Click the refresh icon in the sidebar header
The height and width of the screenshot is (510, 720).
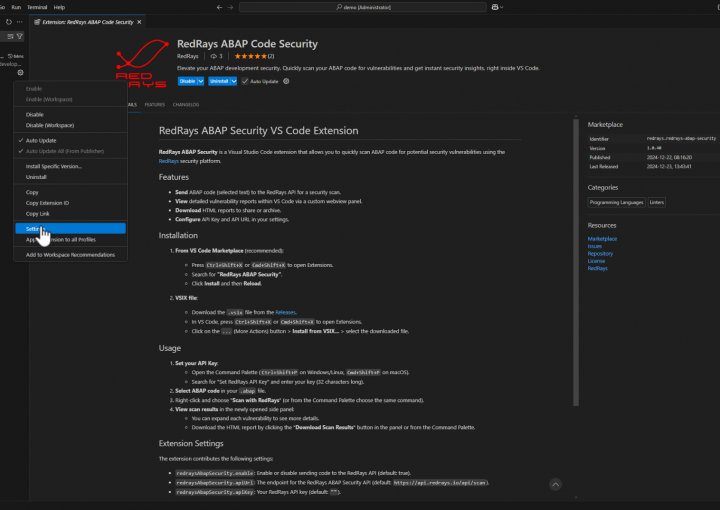[x=9, y=22]
